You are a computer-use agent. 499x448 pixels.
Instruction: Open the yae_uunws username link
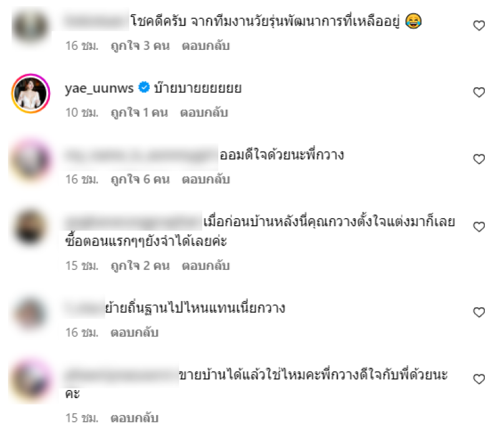[99, 88]
